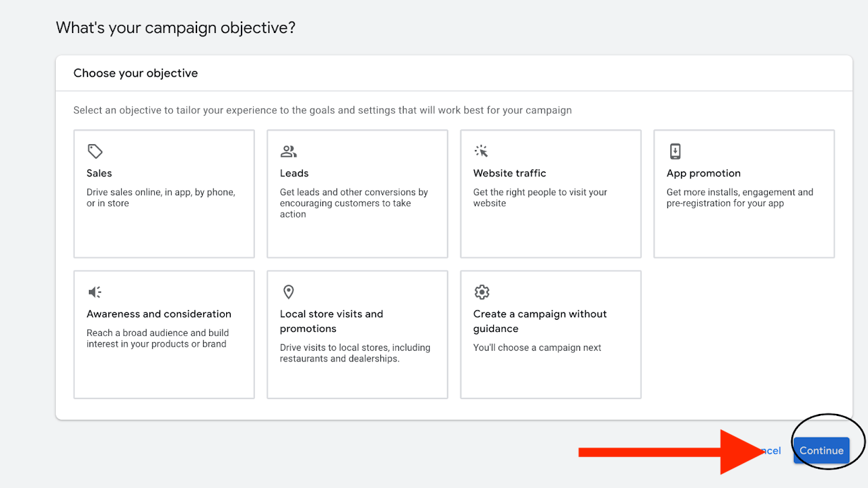This screenshot has width=868, height=488.
Task: Click the Awareness and consideration megaphone icon
Action: pos(95,291)
